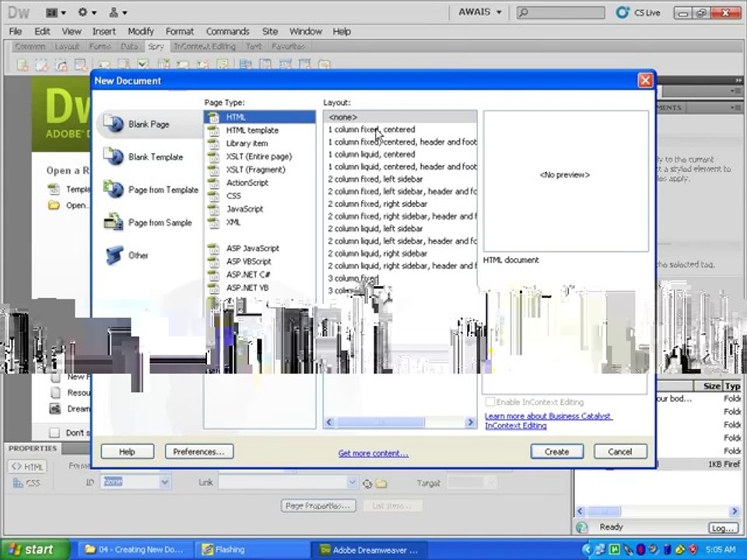Switch Properties to CSS mode
The image size is (747, 560).
tap(26, 483)
